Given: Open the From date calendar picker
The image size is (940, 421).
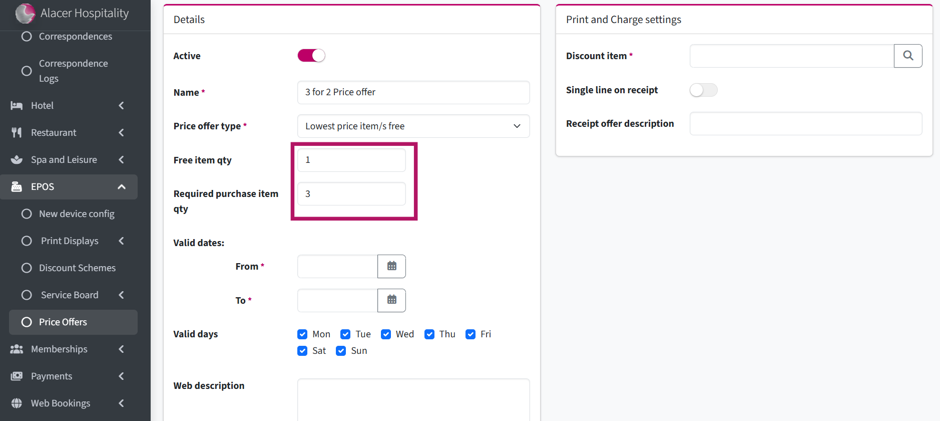Looking at the screenshot, I should [391, 266].
